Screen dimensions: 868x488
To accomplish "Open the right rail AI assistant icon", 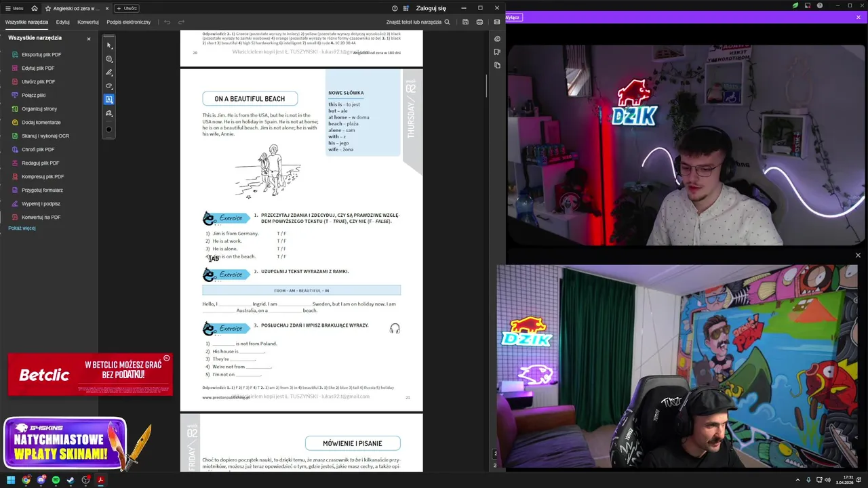I will (497, 39).
